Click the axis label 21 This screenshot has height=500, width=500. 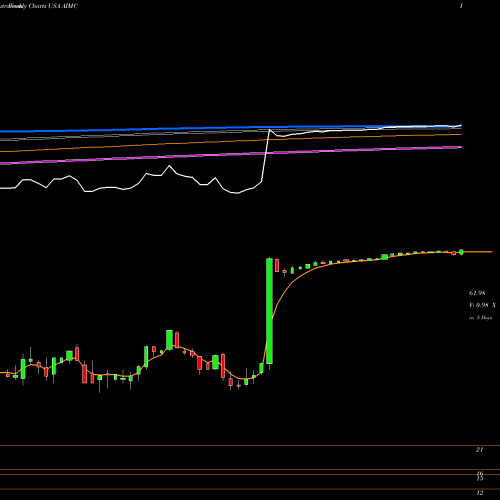click(479, 450)
